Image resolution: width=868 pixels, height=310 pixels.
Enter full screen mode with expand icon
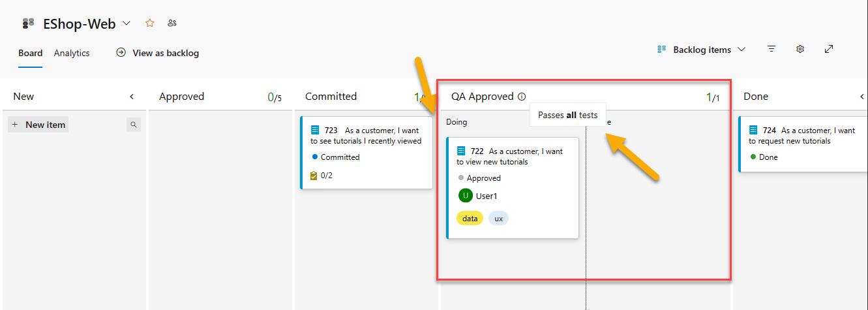(829, 50)
